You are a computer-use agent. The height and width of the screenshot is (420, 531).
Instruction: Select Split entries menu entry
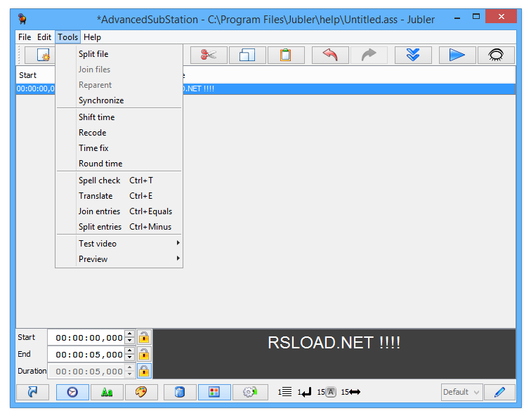click(x=119, y=227)
